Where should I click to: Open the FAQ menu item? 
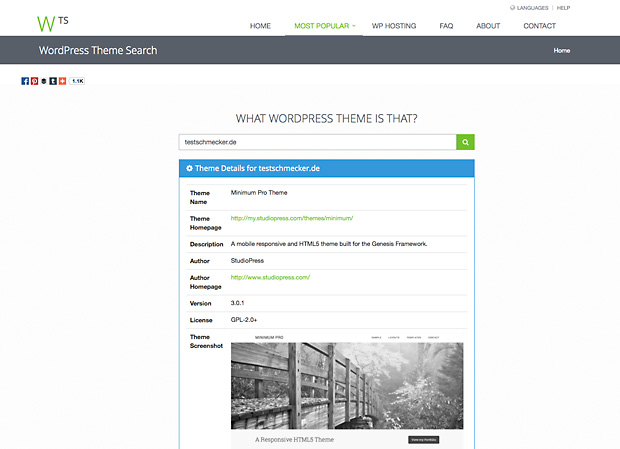pyautogui.click(x=446, y=26)
